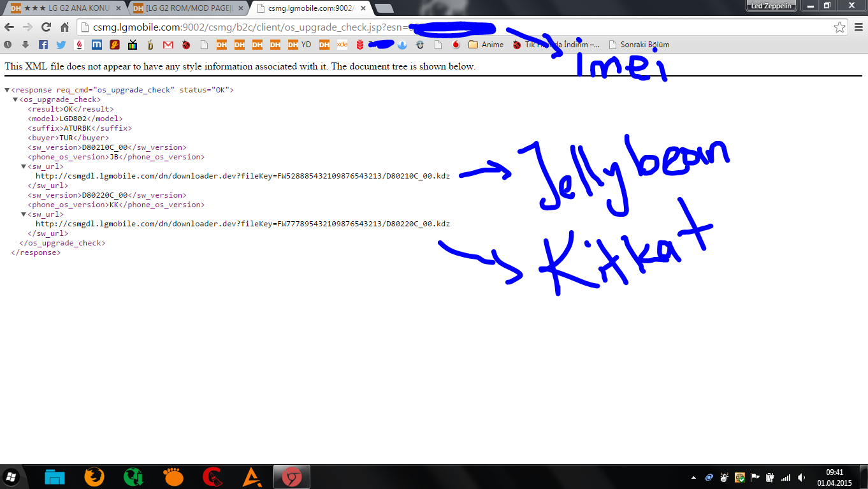Open the TV set bookmark icon
Viewport: 868px width, 489px height.
point(133,45)
